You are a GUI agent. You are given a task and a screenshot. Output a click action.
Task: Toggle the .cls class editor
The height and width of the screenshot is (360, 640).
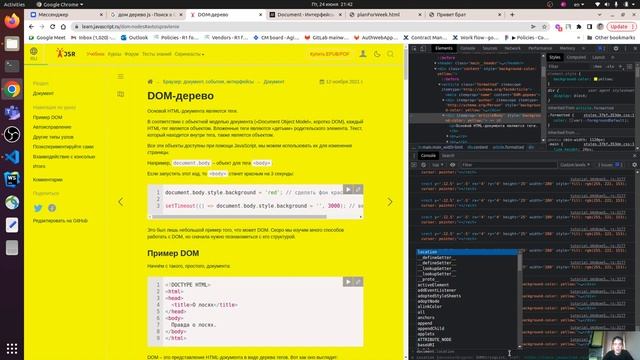(610, 66)
